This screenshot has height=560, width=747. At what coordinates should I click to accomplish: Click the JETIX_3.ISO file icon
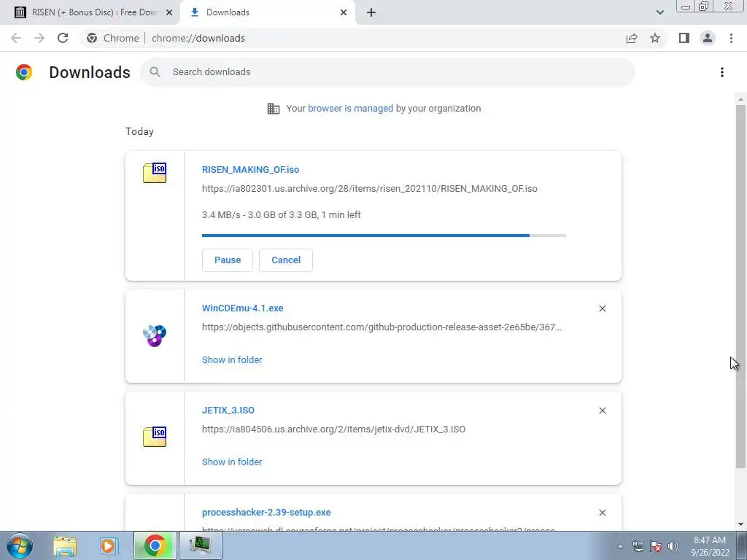click(x=155, y=436)
